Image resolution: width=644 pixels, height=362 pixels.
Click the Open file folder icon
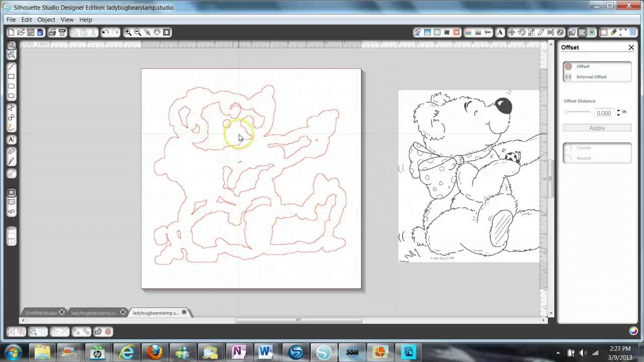click(x=21, y=32)
